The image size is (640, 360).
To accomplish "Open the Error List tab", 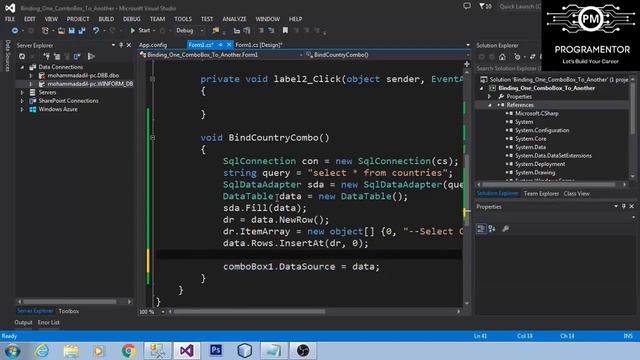I will (49, 322).
